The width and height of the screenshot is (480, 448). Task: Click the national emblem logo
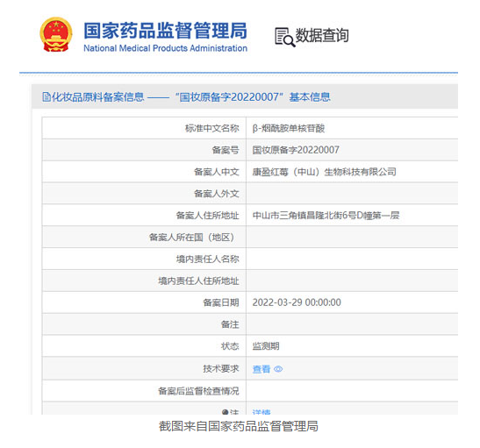56,34
